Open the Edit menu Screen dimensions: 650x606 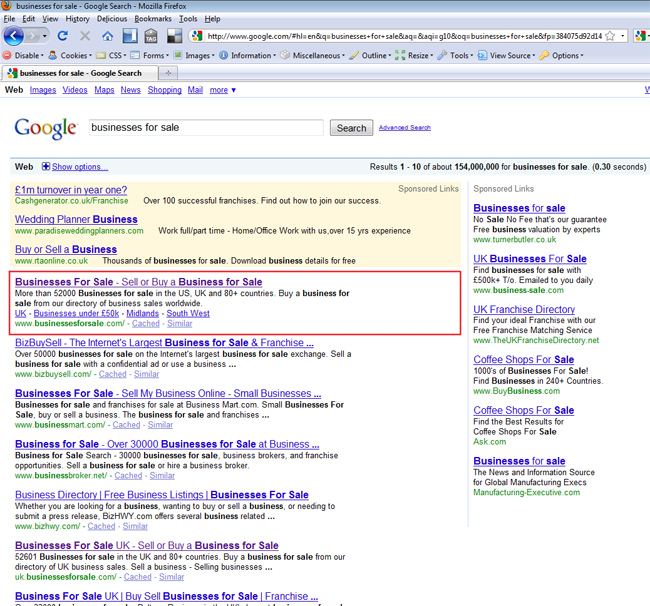click(x=29, y=19)
